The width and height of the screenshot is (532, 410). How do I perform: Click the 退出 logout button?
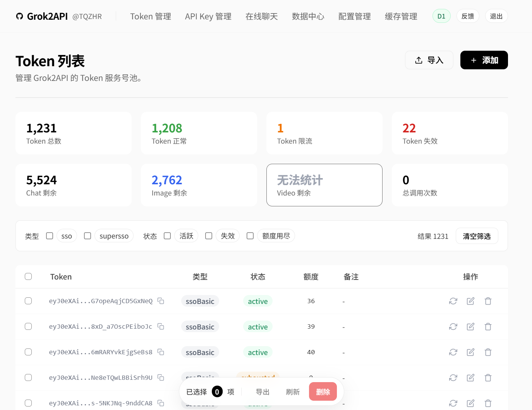[x=496, y=16]
